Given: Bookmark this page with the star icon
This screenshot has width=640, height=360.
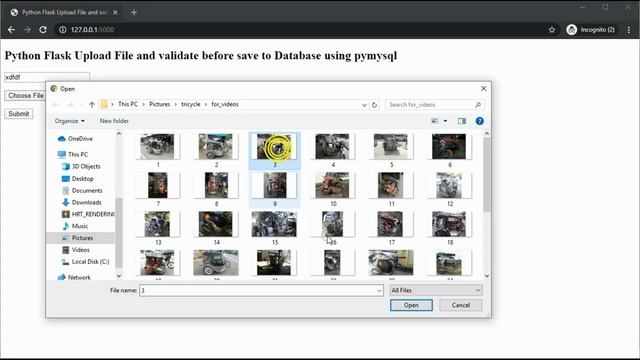Looking at the screenshot, I should click(552, 30).
